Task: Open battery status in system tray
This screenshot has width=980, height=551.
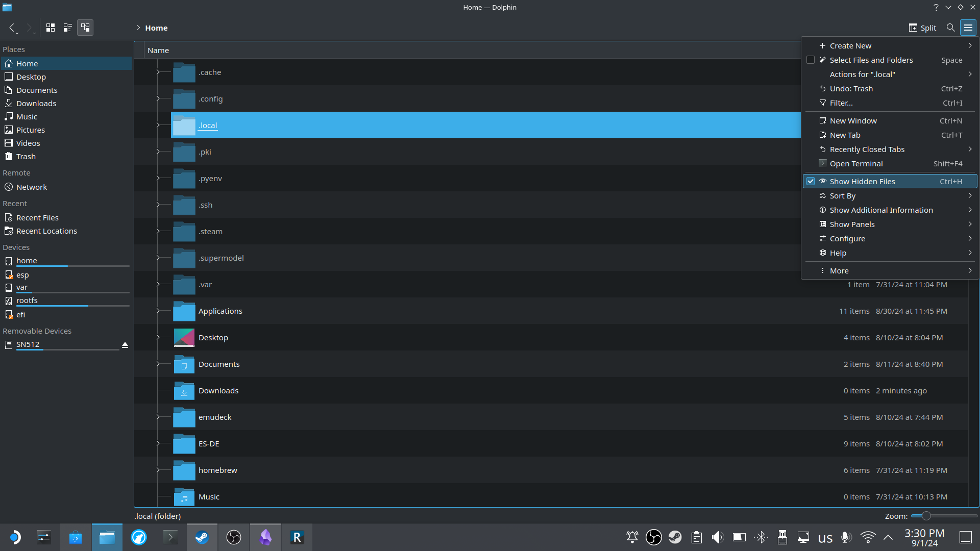Action: (739, 537)
